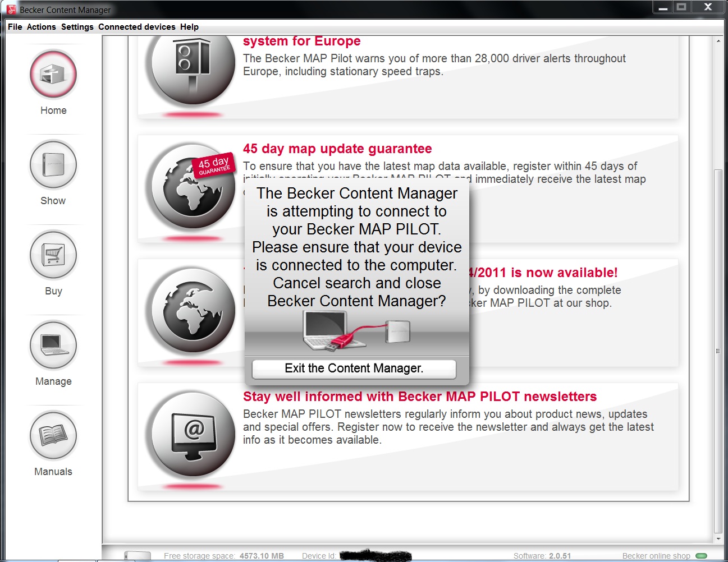
Task: Open the Buy shopping cart icon
Action: (x=53, y=255)
